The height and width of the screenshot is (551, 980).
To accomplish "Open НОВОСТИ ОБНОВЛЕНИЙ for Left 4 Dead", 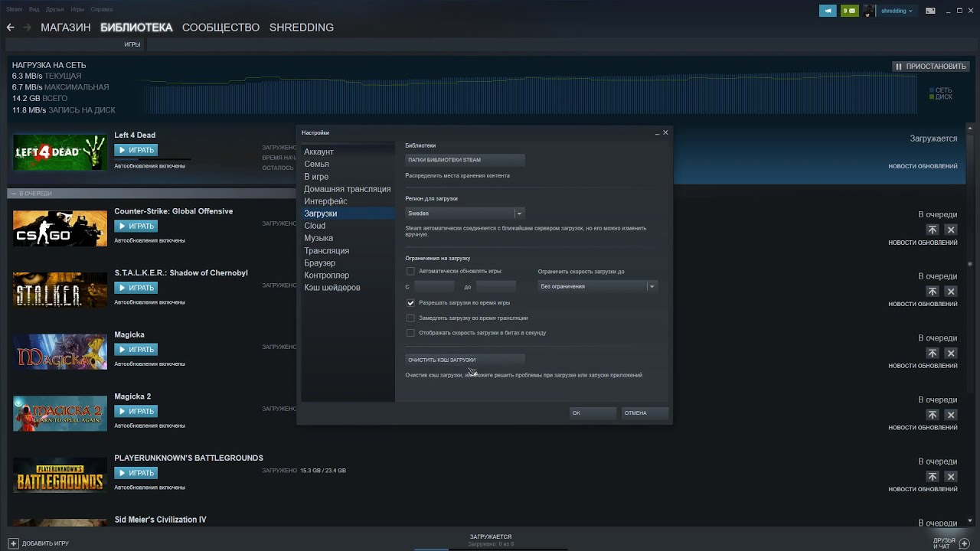I will [x=923, y=166].
